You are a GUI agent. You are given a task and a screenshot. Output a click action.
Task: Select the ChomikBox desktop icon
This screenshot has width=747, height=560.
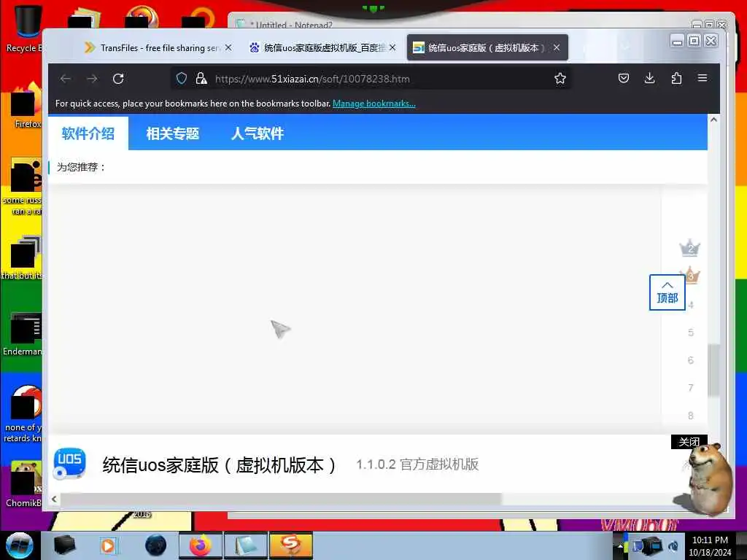pyautogui.click(x=24, y=483)
